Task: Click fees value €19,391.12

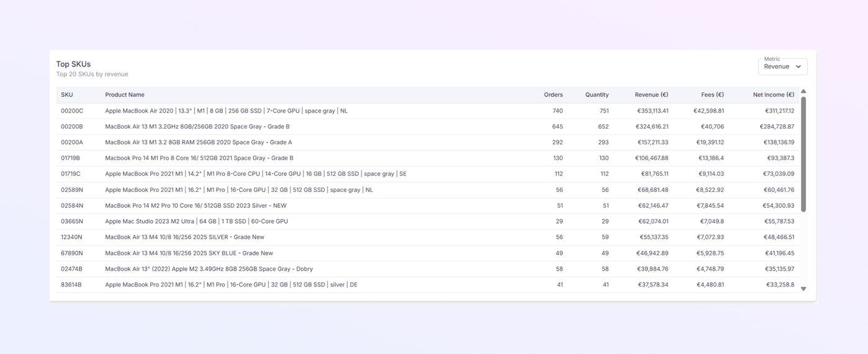Action: point(709,143)
